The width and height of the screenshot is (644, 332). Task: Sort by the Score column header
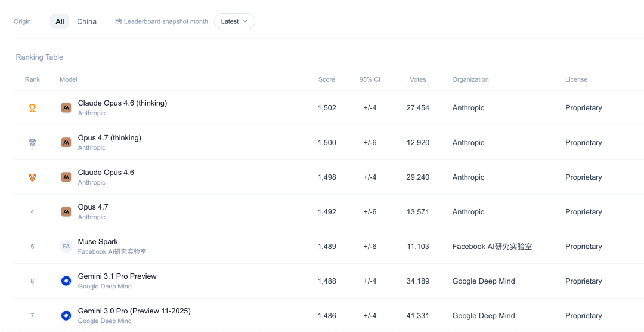click(x=327, y=79)
